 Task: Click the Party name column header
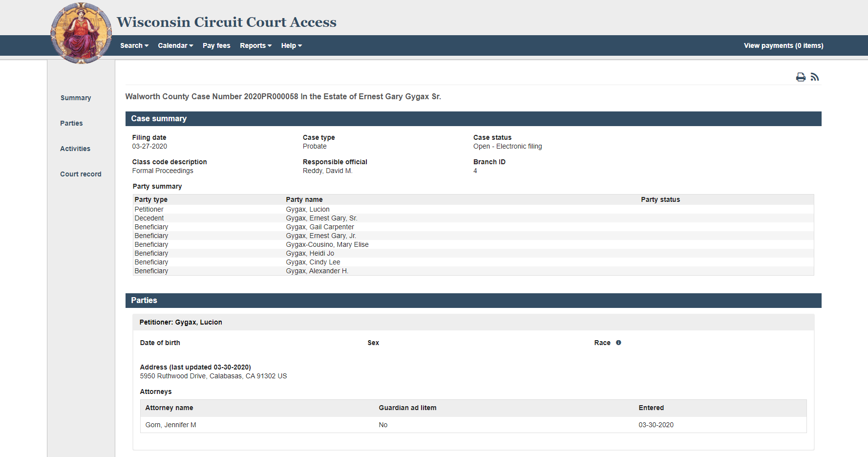click(x=304, y=199)
